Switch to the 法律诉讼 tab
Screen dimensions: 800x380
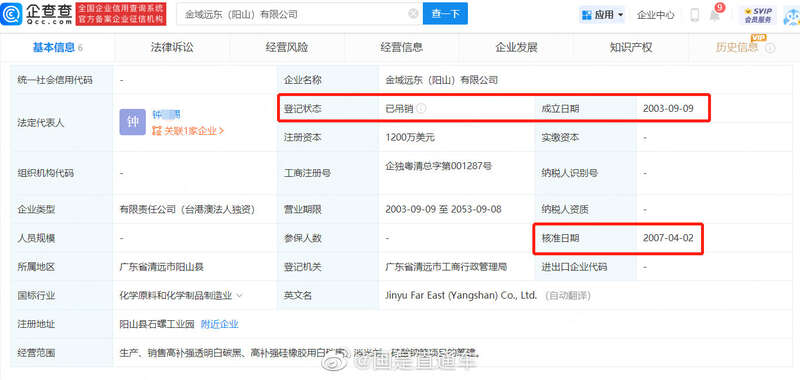pyautogui.click(x=172, y=47)
